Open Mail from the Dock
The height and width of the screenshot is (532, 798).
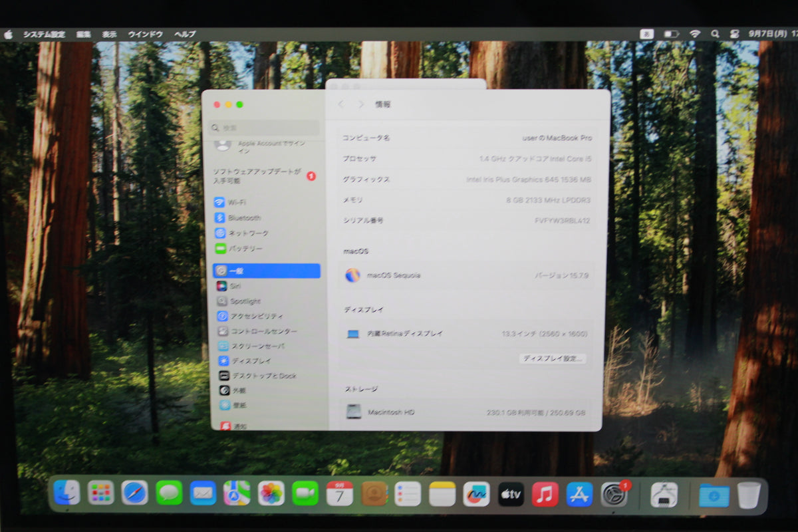click(x=203, y=493)
